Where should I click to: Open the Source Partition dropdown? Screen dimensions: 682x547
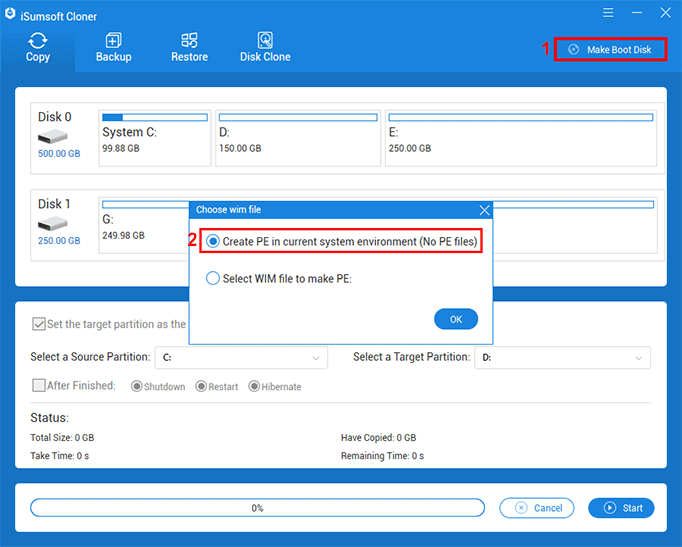pos(241,357)
